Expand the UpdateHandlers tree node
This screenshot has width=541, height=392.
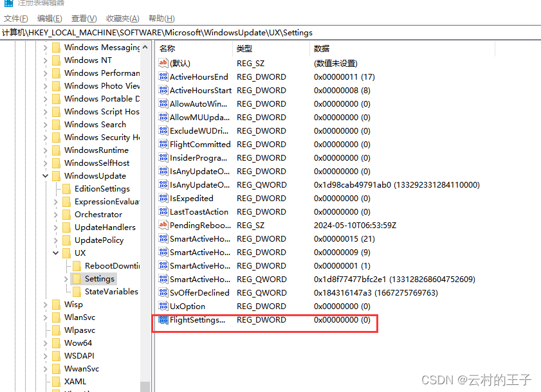(55, 227)
